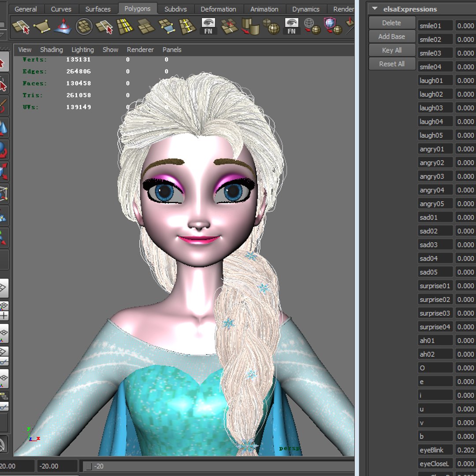Click the wireframe globe to sphere shelf icon
The height and width of the screenshot is (476, 476).
coord(312,26)
